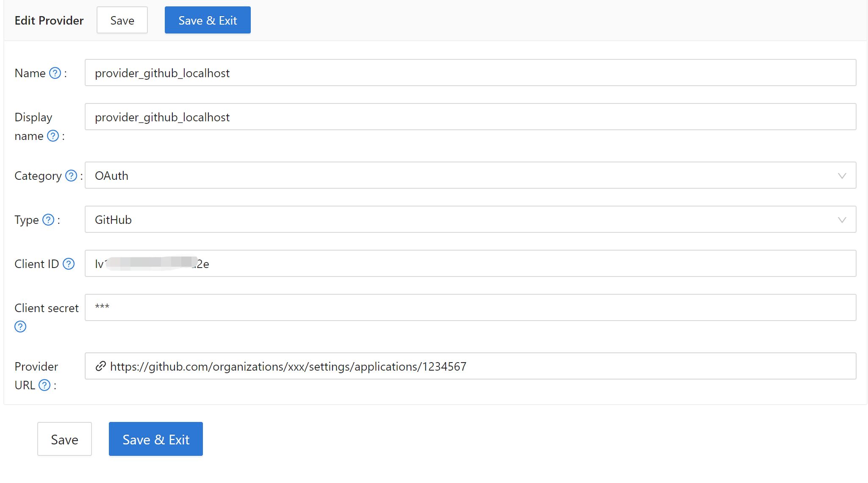Click the top Save button

tap(122, 20)
